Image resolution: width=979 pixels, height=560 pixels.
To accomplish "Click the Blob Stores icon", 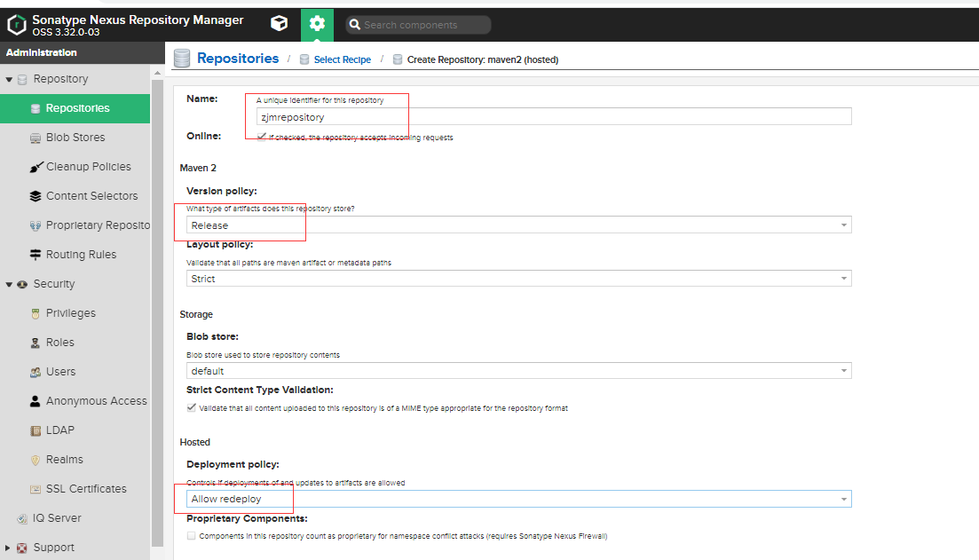I will point(36,138).
